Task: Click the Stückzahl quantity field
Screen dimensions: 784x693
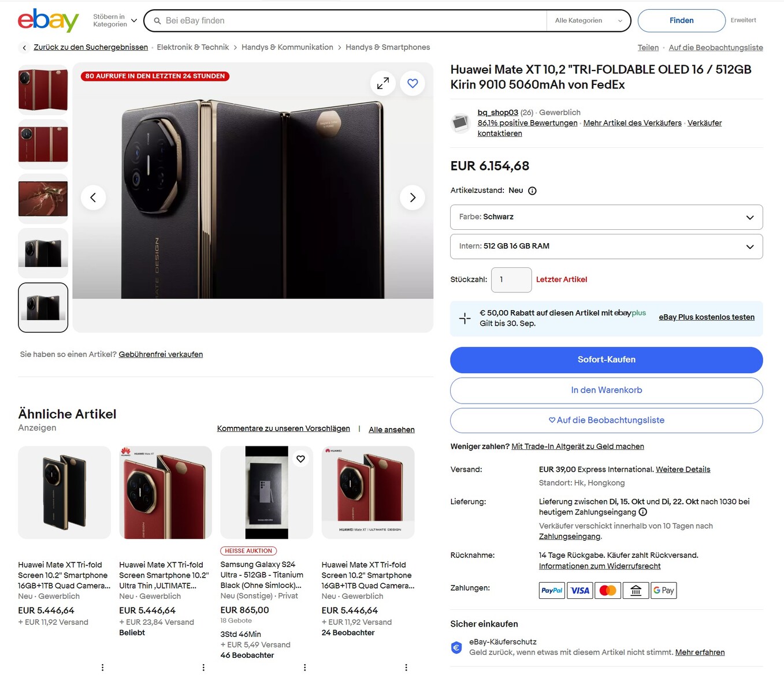Action: [x=511, y=280]
